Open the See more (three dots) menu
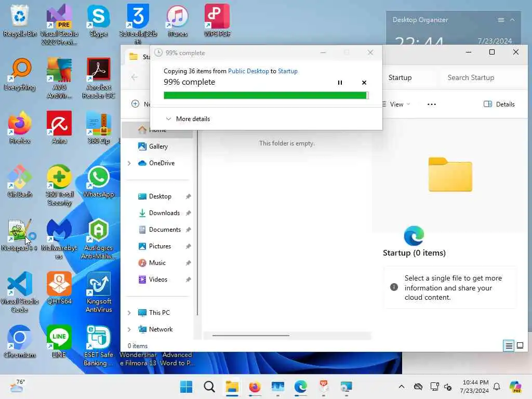This screenshot has height=399, width=532. pyautogui.click(x=432, y=104)
